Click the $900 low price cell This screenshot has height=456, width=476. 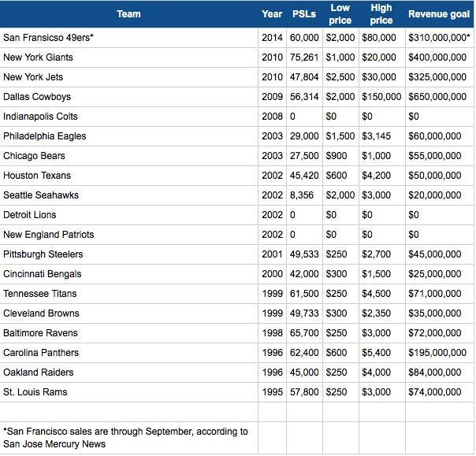340,156
